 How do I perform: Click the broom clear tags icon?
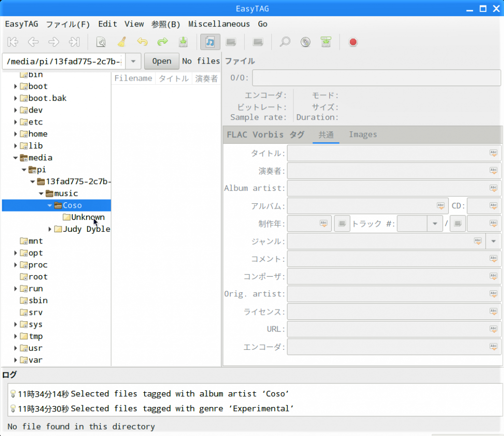pyautogui.click(x=122, y=42)
